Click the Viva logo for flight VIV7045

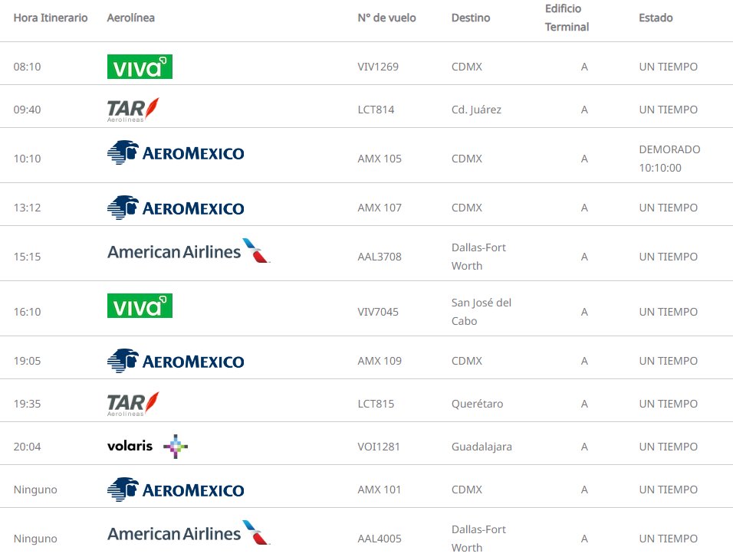pos(140,306)
